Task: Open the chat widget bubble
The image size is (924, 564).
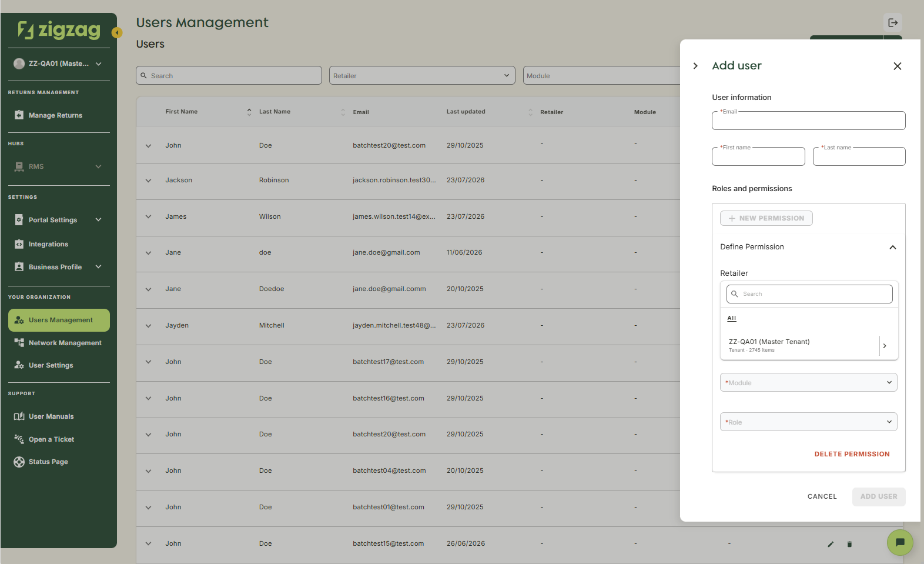Action: pyautogui.click(x=900, y=542)
